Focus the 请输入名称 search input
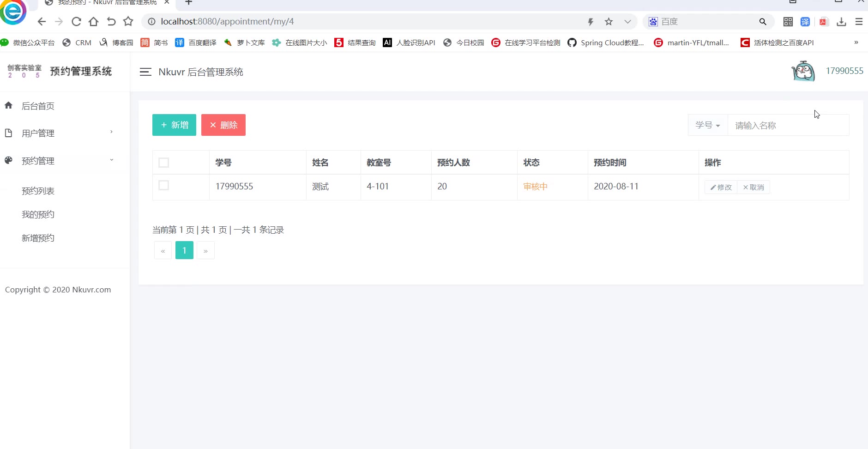The width and height of the screenshot is (868, 449). pos(789,125)
